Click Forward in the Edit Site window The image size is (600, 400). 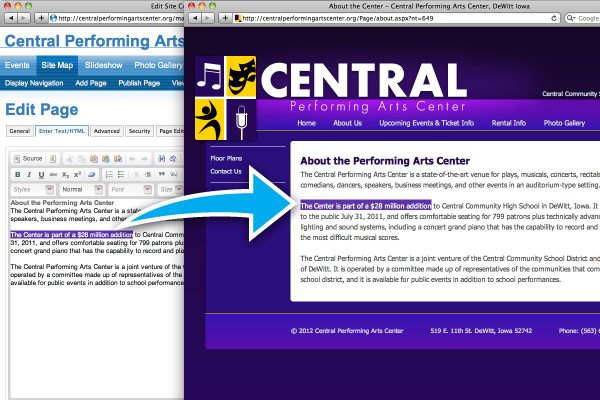coord(23,18)
